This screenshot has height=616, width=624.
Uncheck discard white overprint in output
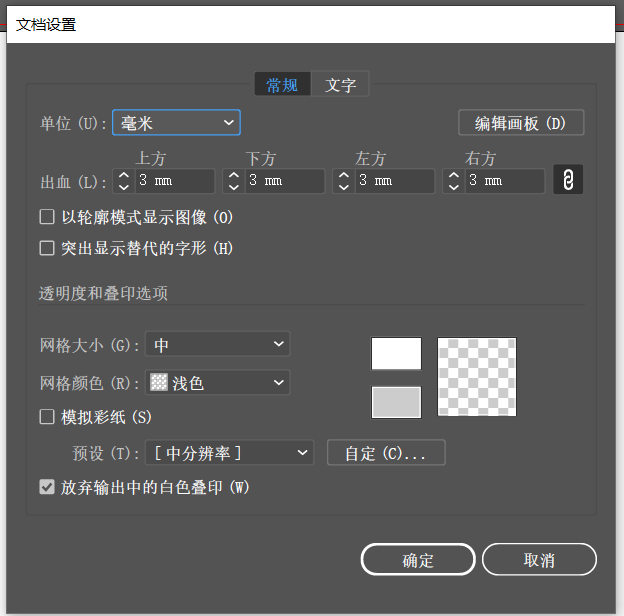click(x=47, y=488)
